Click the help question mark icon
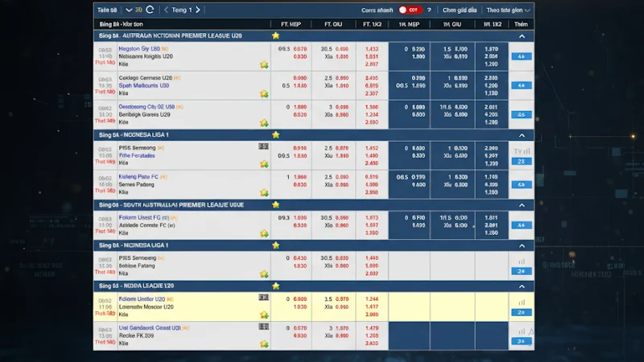 click(429, 10)
